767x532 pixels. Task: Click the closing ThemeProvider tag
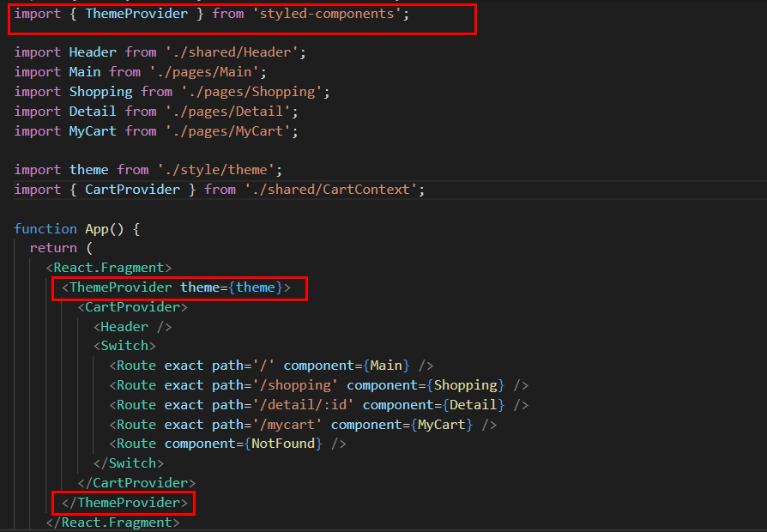point(124,503)
